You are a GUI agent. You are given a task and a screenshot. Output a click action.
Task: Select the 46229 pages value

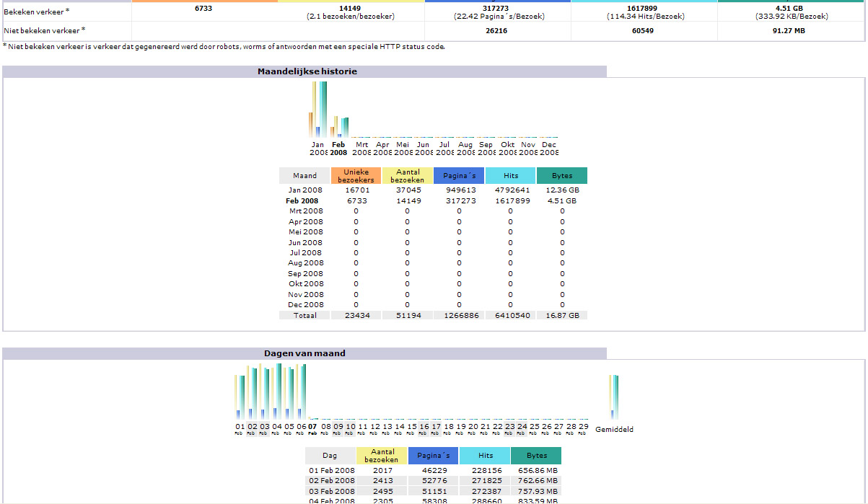[435, 470]
